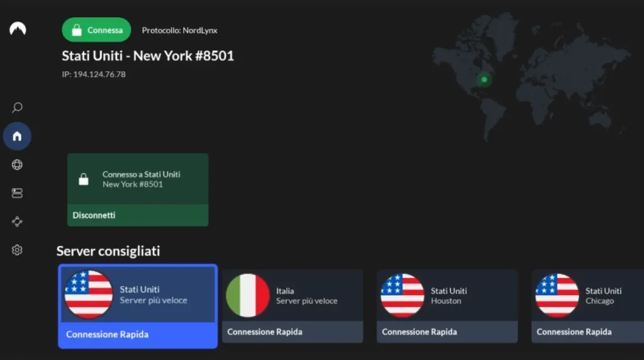Click 'Stati Uniti - New York #8501' heading

148,55
